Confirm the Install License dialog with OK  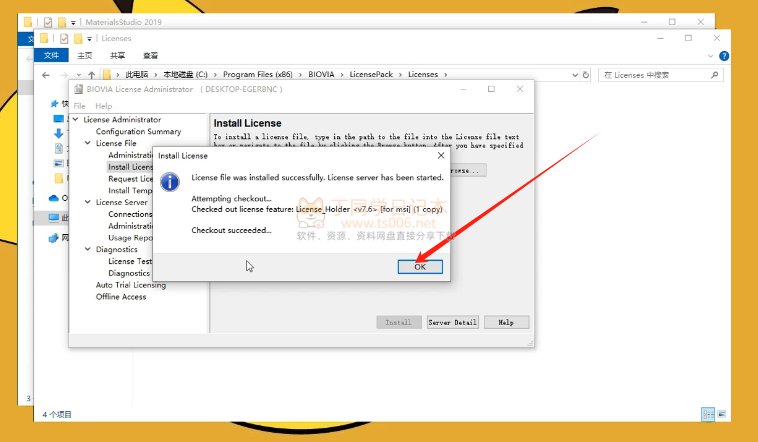420,266
